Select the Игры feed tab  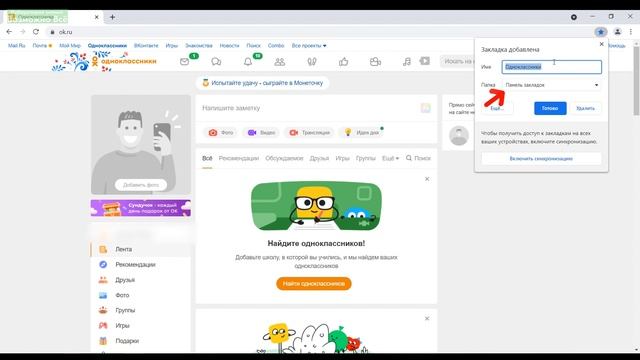pos(342,158)
